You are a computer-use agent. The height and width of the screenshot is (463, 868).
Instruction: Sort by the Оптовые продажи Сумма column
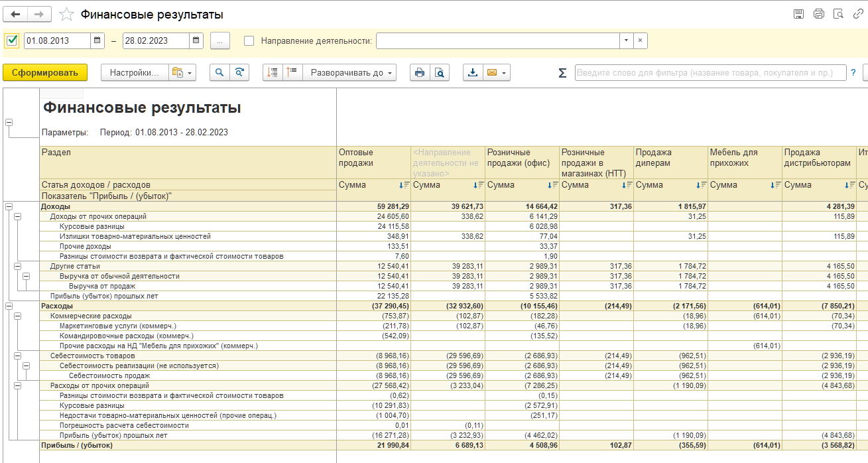(x=406, y=185)
